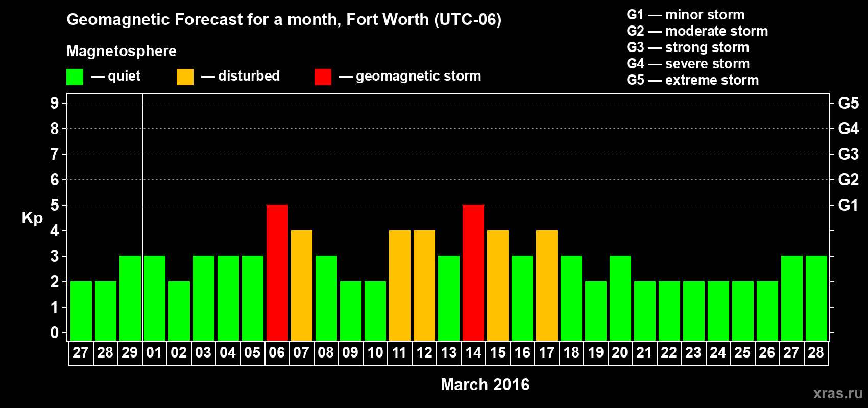Select the orange bar for March 07
This screenshot has height=408, width=868.
[302, 286]
